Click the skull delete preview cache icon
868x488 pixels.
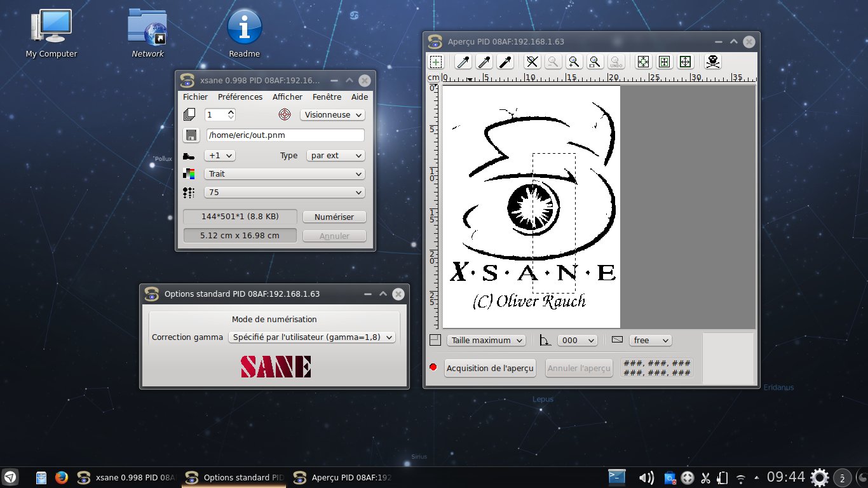[x=713, y=62]
